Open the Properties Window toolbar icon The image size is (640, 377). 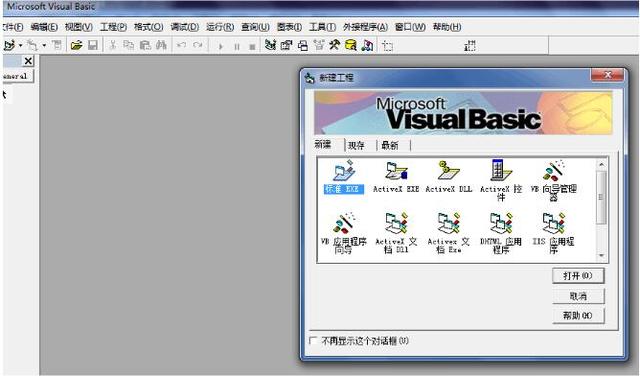point(287,45)
